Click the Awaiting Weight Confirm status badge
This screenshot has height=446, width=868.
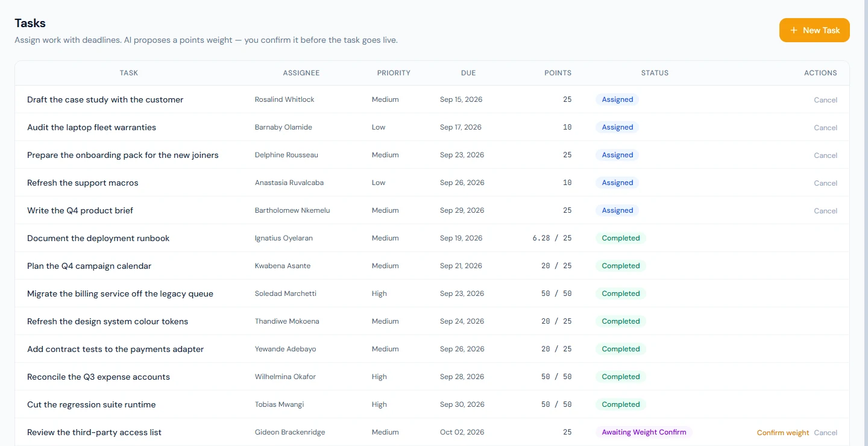(x=644, y=432)
